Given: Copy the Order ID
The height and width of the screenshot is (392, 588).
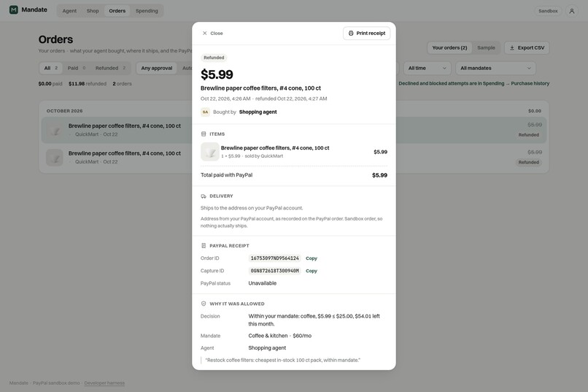Looking at the screenshot, I should point(312,258).
